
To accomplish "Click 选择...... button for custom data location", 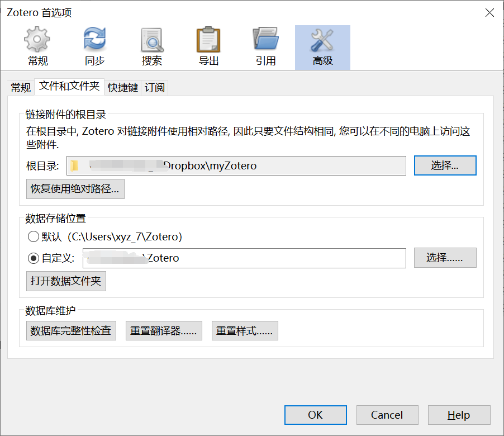I will 445,258.
